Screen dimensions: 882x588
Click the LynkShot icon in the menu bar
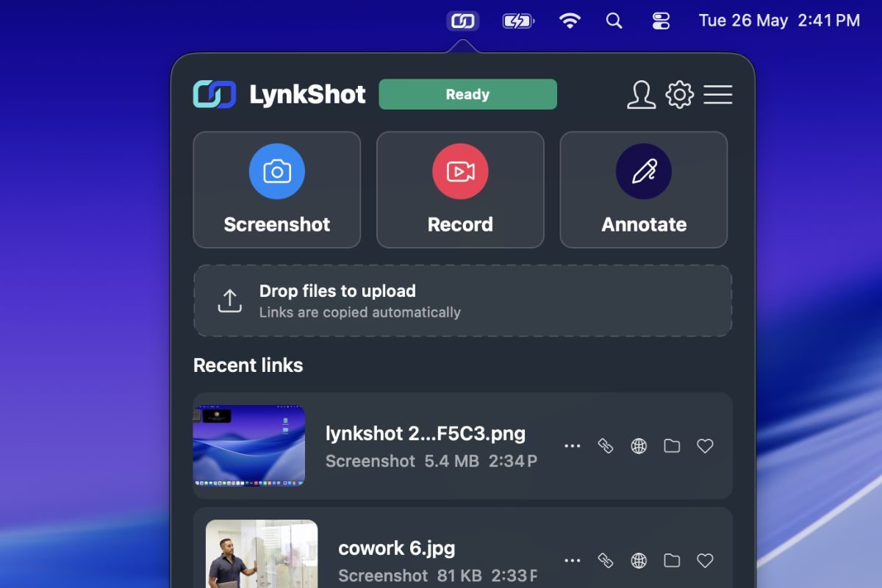pyautogui.click(x=463, y=21)
